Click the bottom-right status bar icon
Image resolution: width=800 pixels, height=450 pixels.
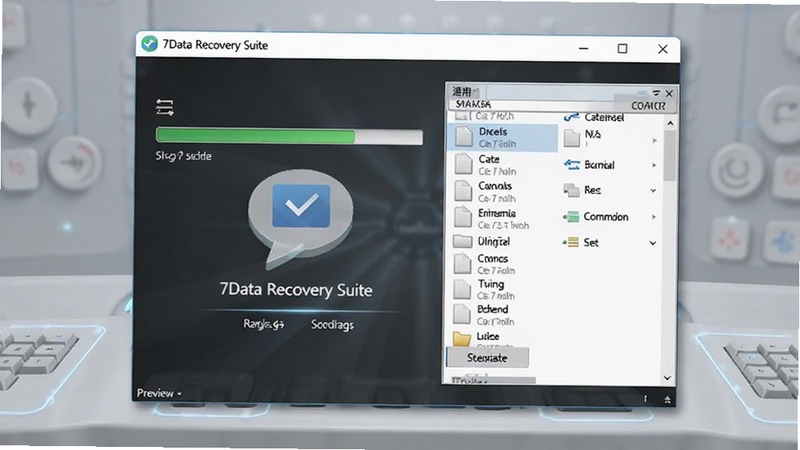click(x=667, y=399)
